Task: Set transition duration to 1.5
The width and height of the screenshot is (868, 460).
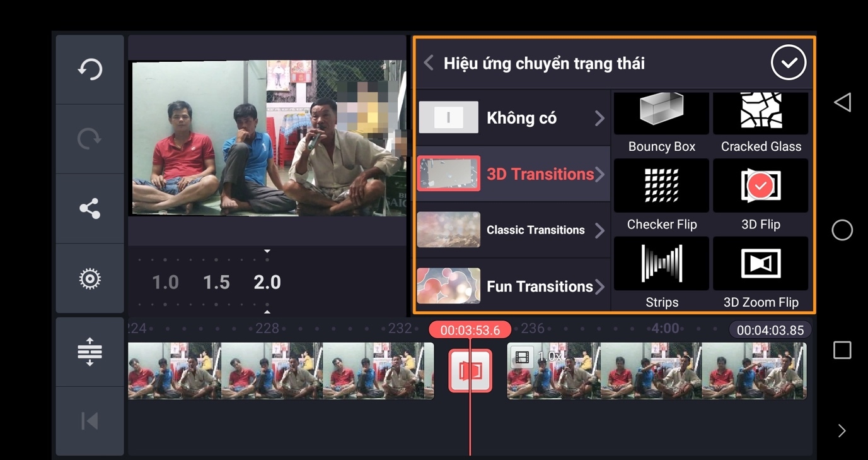Action: tap(216, 282)
